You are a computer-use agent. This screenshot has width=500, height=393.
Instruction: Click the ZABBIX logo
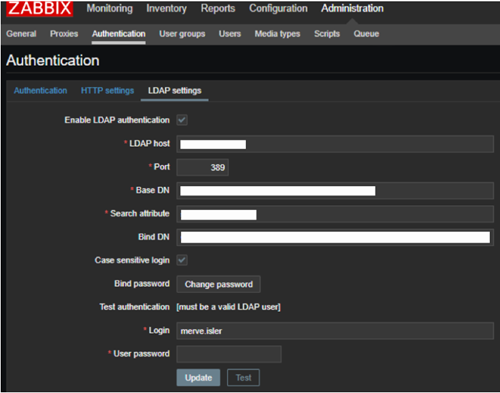click(40, 8)
